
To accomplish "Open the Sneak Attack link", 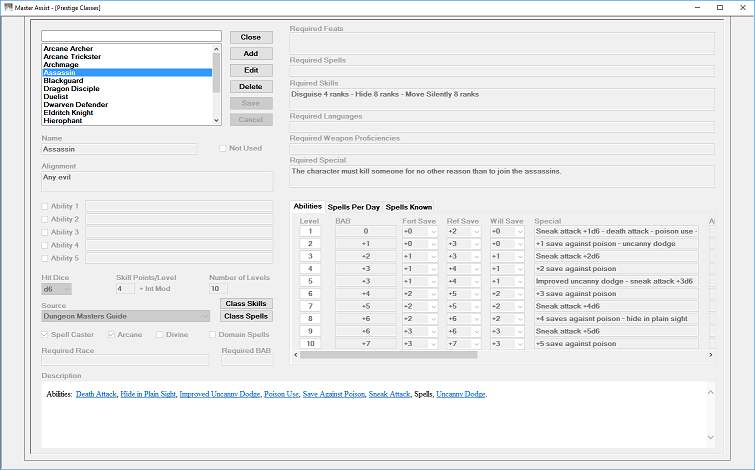I will tap(390, 394).
